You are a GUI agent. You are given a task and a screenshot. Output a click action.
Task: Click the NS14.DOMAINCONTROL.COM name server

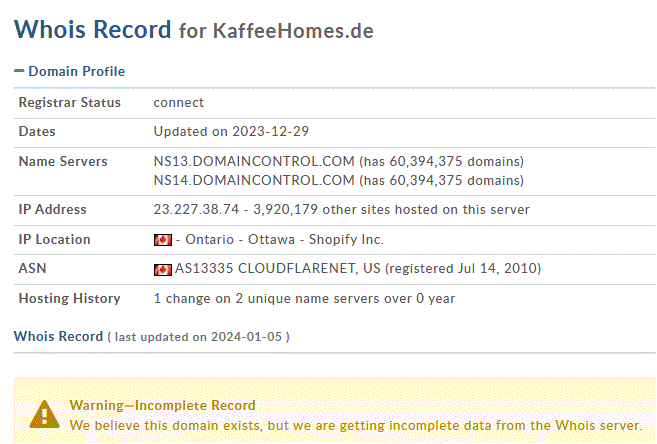point(254,180)
